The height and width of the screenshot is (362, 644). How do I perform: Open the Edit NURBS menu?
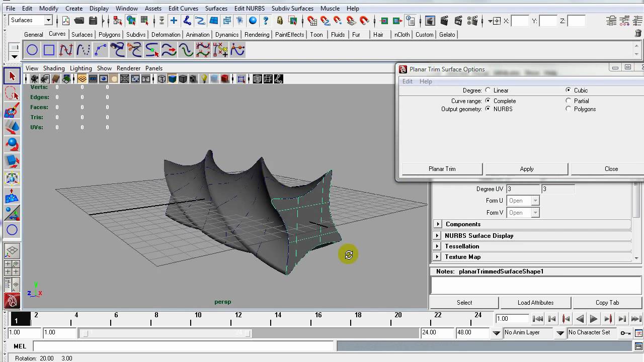click(x=249, y=9)
